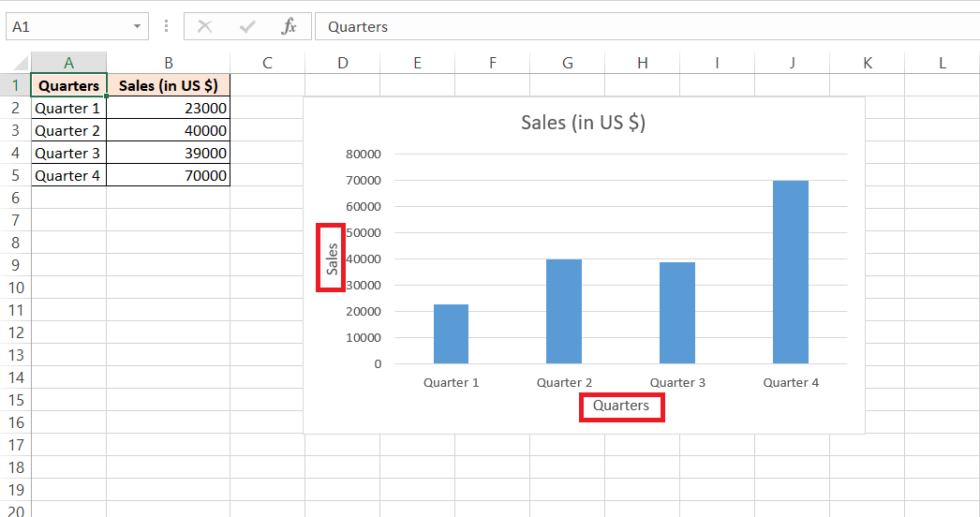Select column E header
Image resolution: width=980 pixels, height=517 pixels.
tap(418, 63)
